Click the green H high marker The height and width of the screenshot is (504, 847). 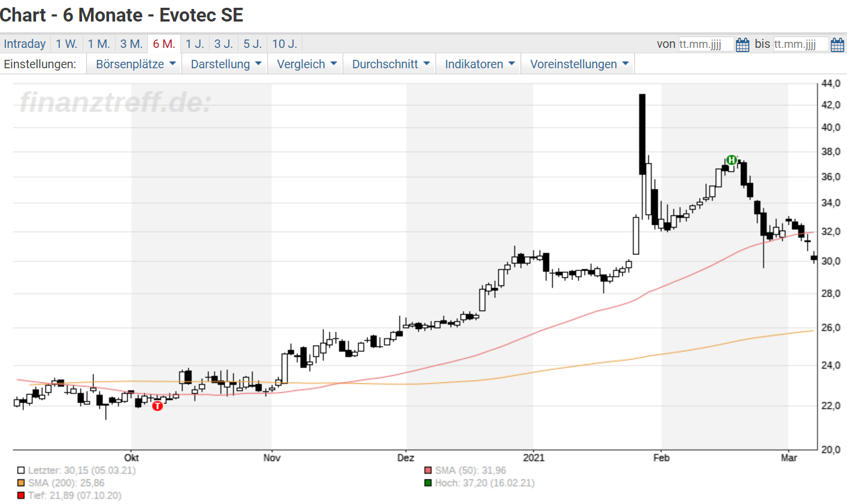(x=731, y=160)
